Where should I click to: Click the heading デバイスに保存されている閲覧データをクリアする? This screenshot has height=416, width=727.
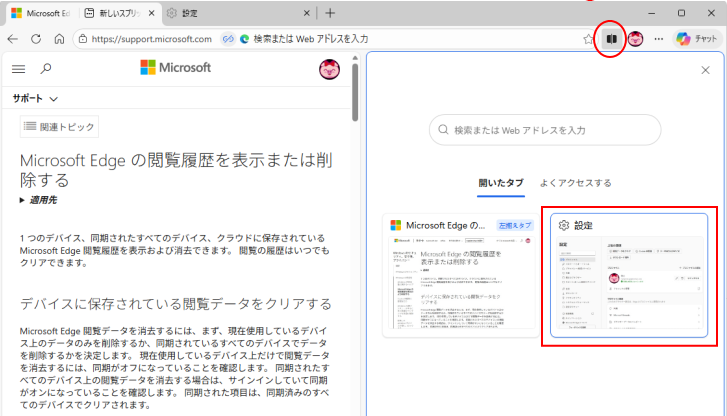pos(176,304)
